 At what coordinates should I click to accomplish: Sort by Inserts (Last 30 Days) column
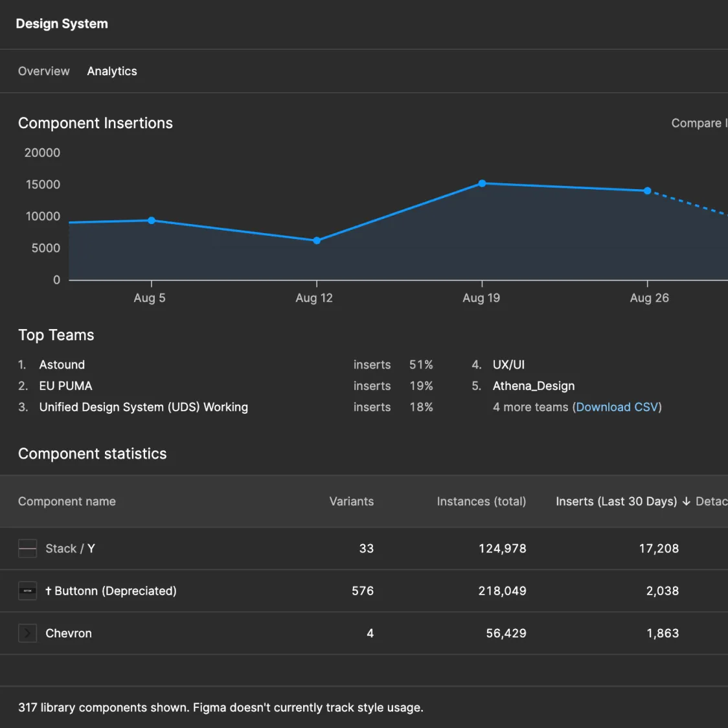pos(615,501)
